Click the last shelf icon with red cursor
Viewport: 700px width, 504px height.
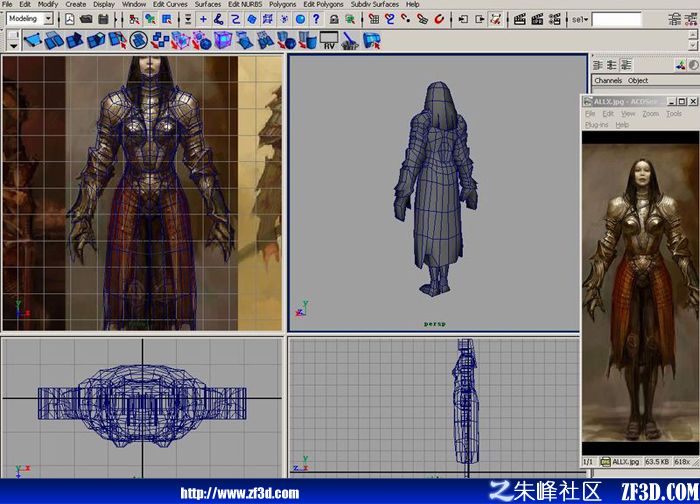[371, 41]
